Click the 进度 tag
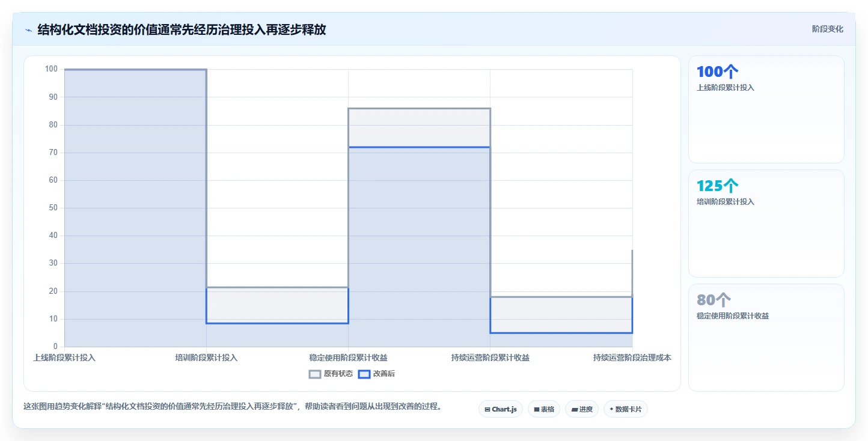The image size is (868, 441). coord(582,409)
